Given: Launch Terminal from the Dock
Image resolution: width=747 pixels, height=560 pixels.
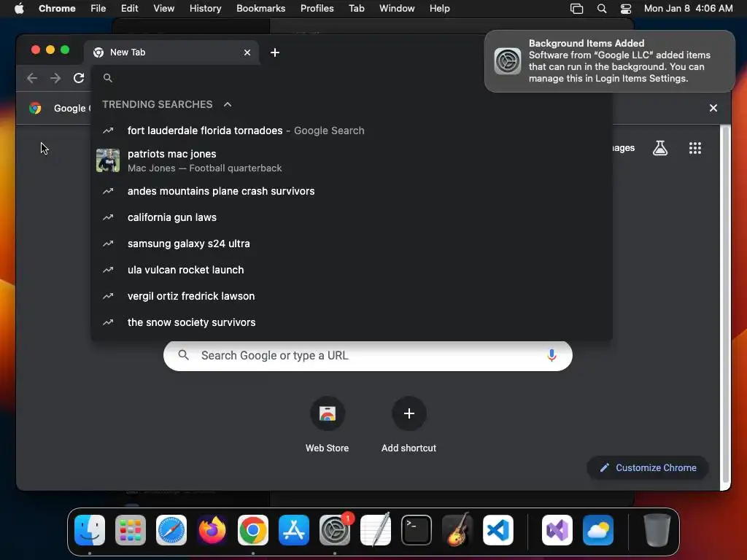Looking at the screenshot, I should (417, 530).
